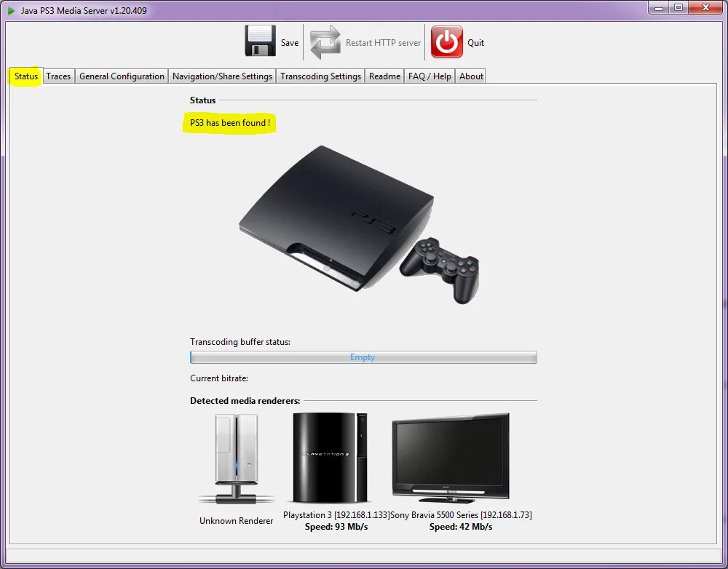Open the Transcoding Settings tab
This screenshot has width=728, height=569.
(320, 76)
